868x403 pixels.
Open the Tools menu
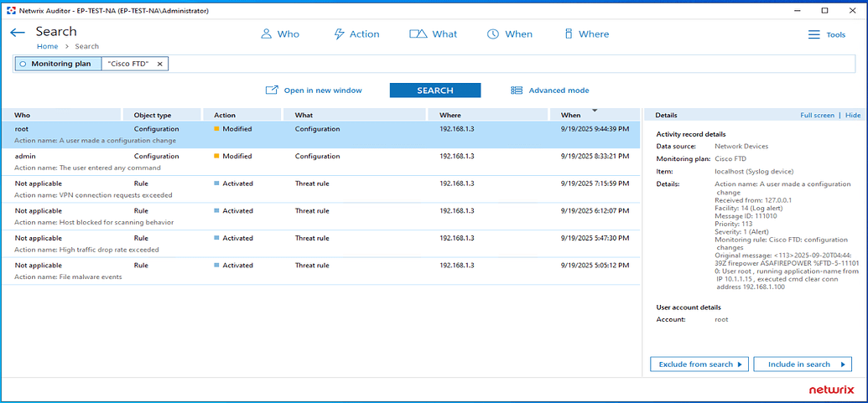click(826, 35)
